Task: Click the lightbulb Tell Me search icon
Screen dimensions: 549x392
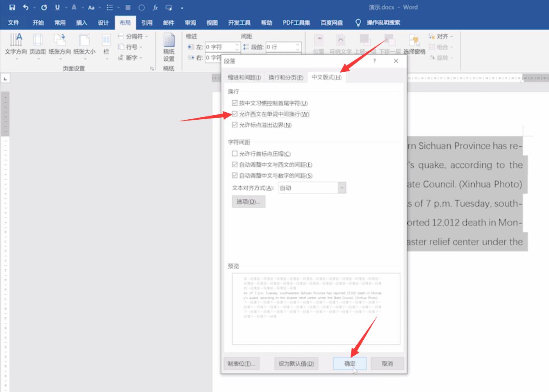Action: coord(358,23)
